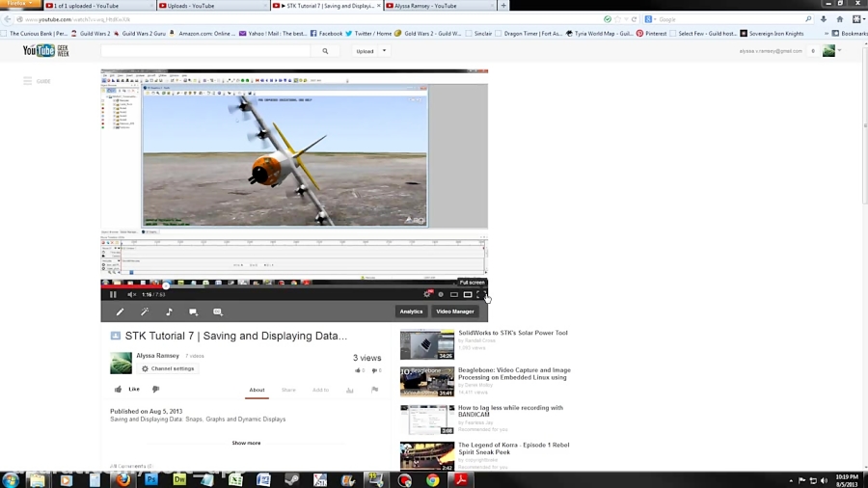868x488 pixels.
Task: Click the pencil edit info icon
Action: pyautogui.click(x=121, y=312)
